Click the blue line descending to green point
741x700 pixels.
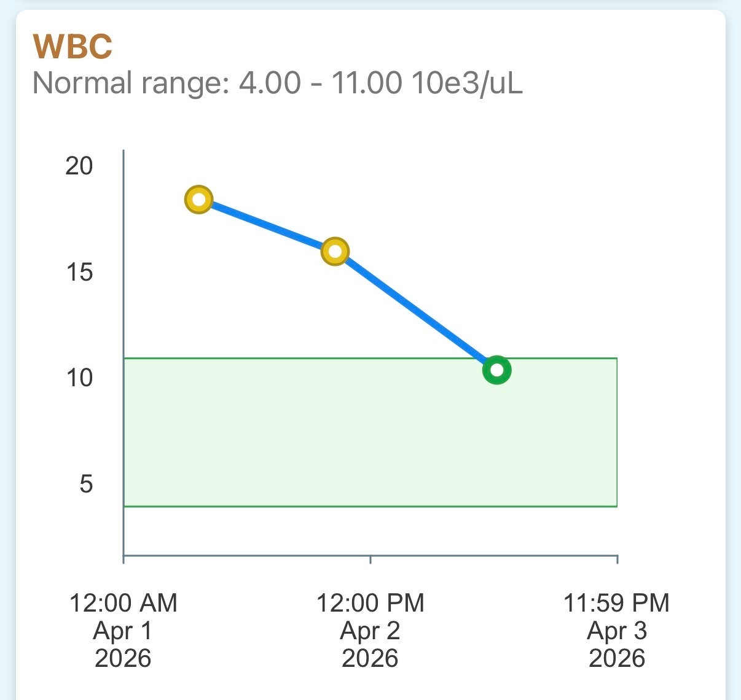tap(416, 311)
